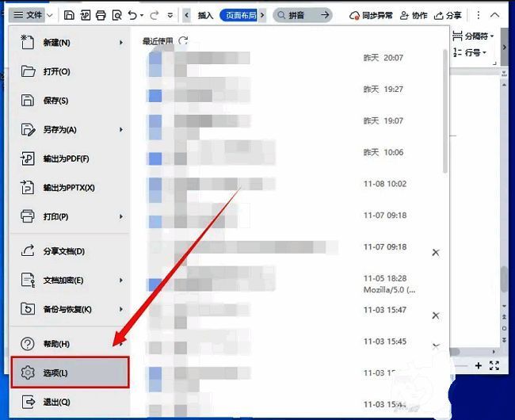Click the 协作 collaborate button

(x=414, y=15)
